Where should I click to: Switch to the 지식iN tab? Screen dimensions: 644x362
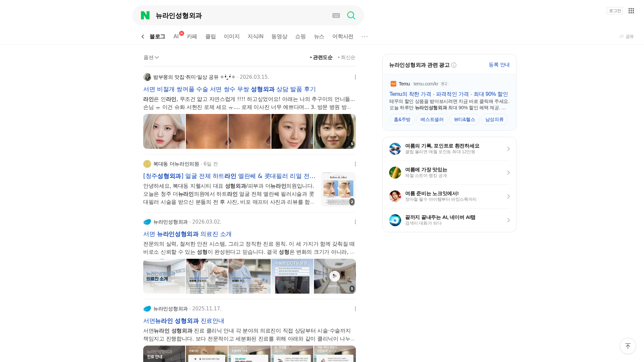coord(256,37)
